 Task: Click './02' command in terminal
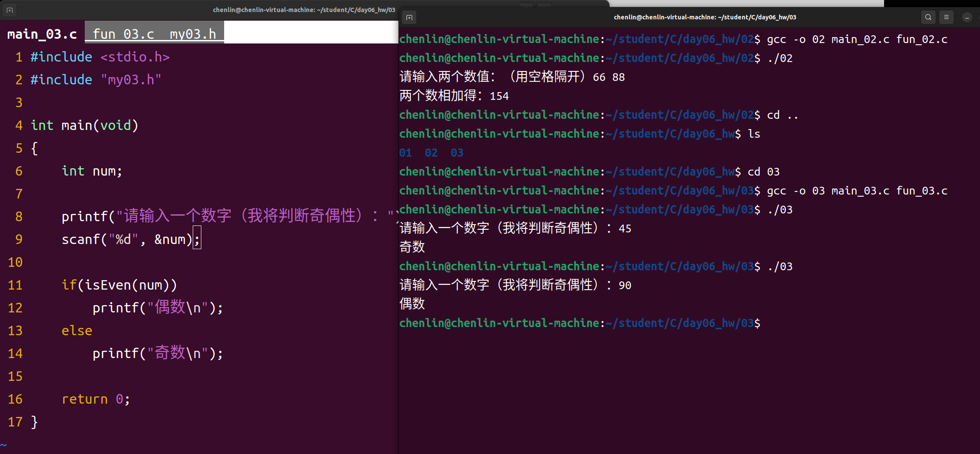click(x=780, y=58)
